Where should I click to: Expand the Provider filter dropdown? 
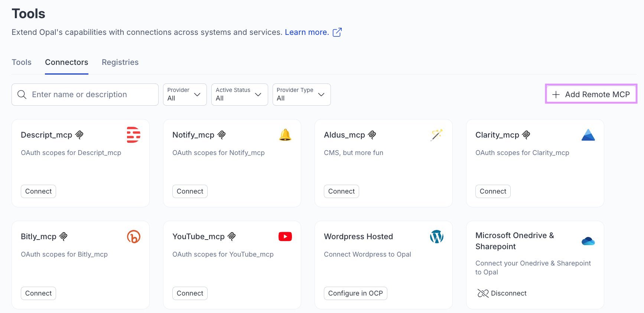pos(185,95)
